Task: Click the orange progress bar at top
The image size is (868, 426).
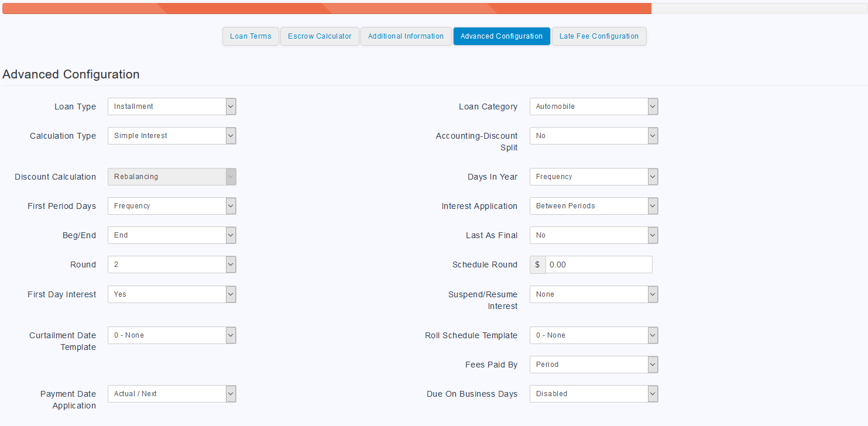Action: click(x=327, y=8)
